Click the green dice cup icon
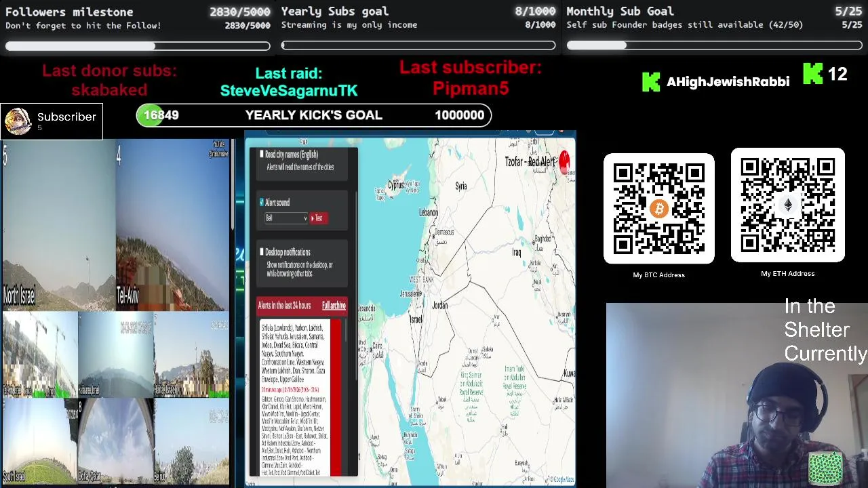This screenshot has width=868, height=488. pyautogui.click(x=825, y=468)
